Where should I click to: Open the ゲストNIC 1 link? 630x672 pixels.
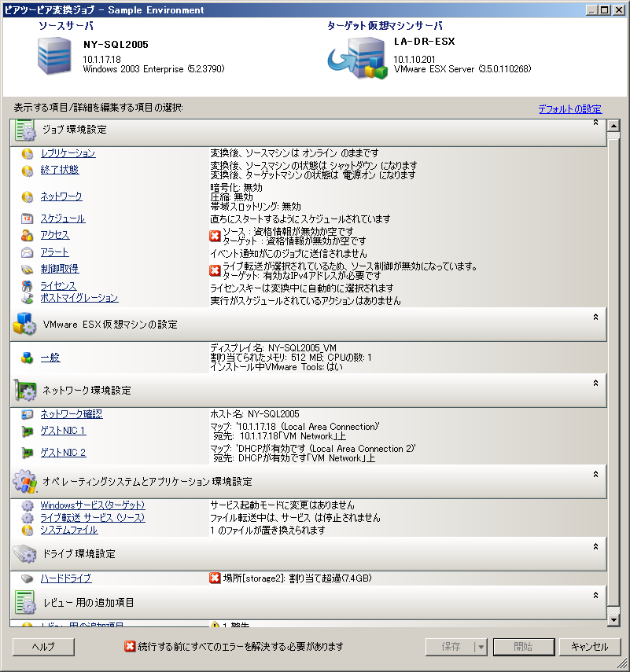tap(64, 431)
